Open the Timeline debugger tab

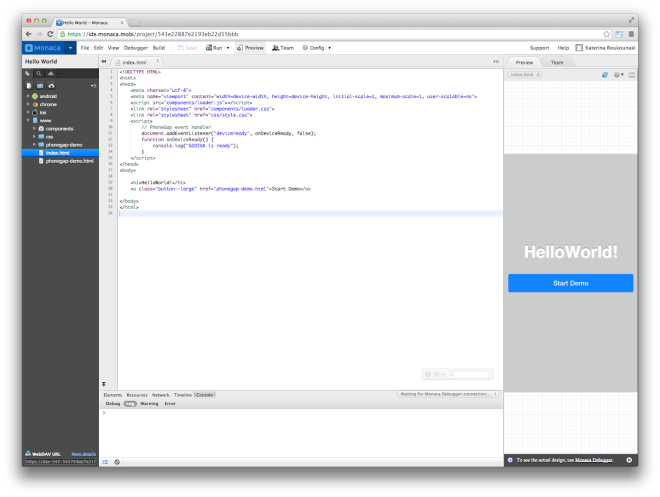[x=183, y=395]
